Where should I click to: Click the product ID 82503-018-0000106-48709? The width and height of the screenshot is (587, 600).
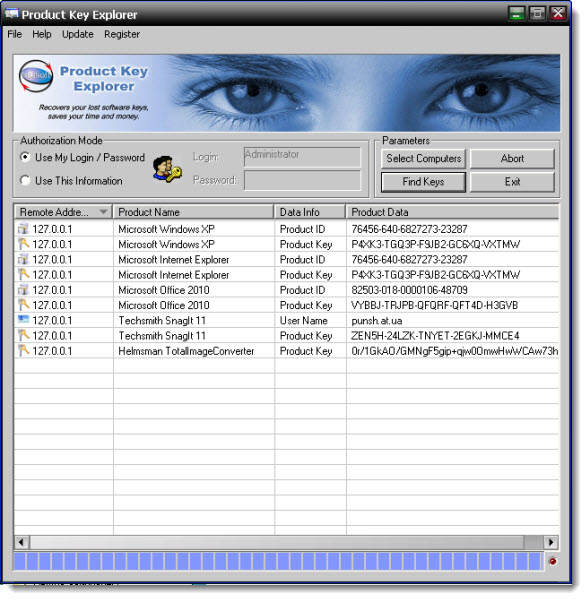click(409, 290)
